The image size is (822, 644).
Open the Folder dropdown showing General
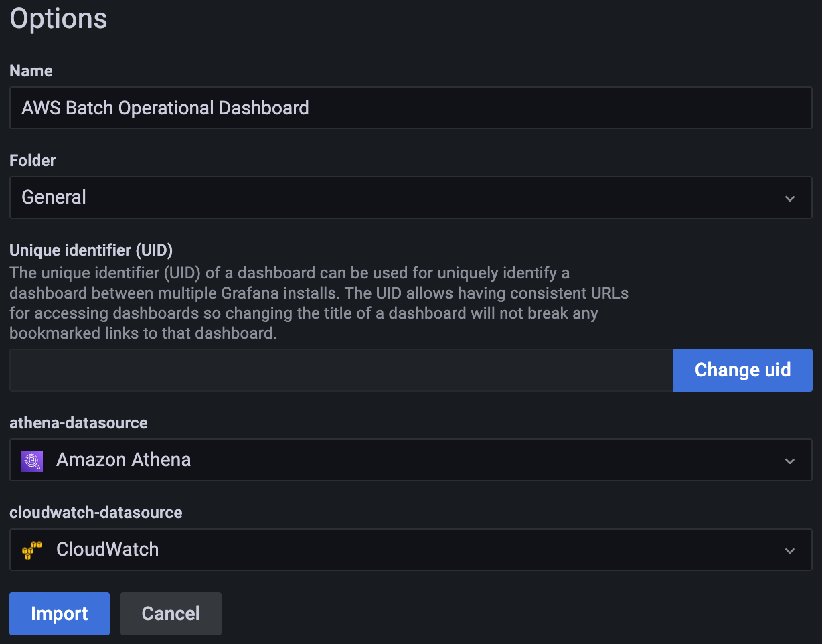pos(411,197)
